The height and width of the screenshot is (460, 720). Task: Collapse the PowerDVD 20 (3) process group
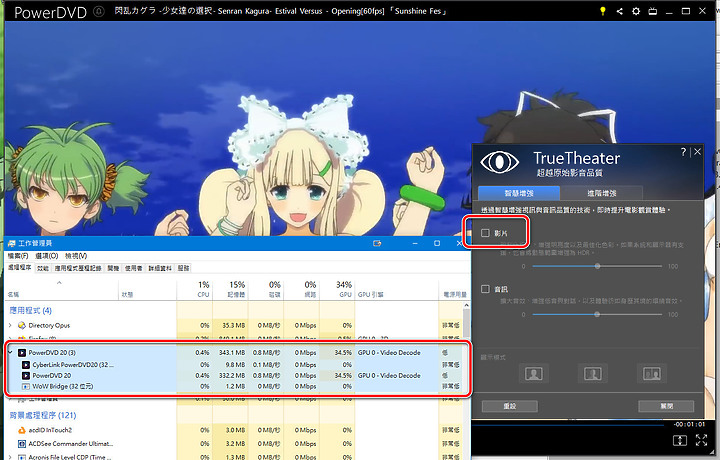tap(10, 353)
